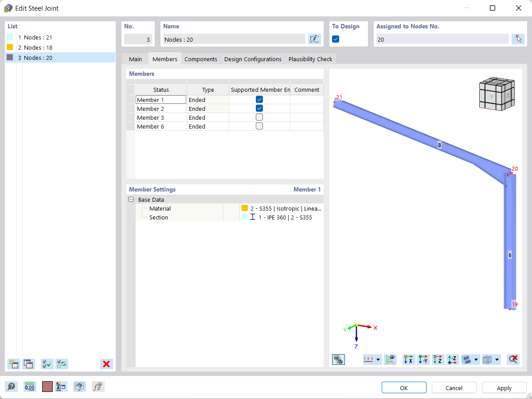Check supported end for Member 3
532x399 pixels.
coord(259,117)
